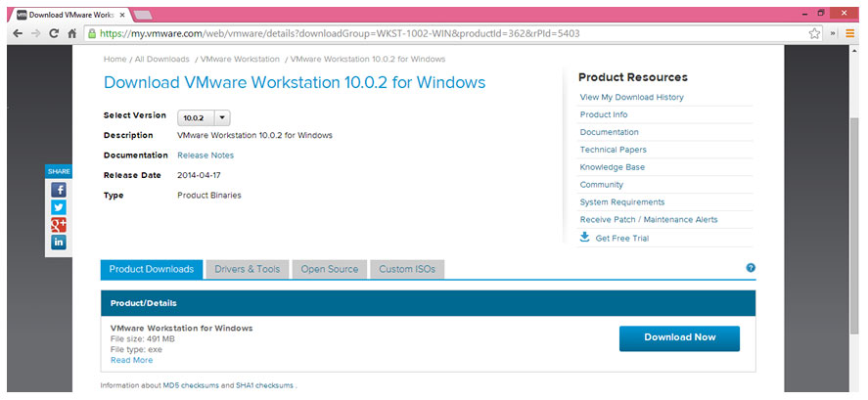Click the blue help question mark icon
Screen dimensions: 868x400
pyautogui.click(x=751, y=268)
